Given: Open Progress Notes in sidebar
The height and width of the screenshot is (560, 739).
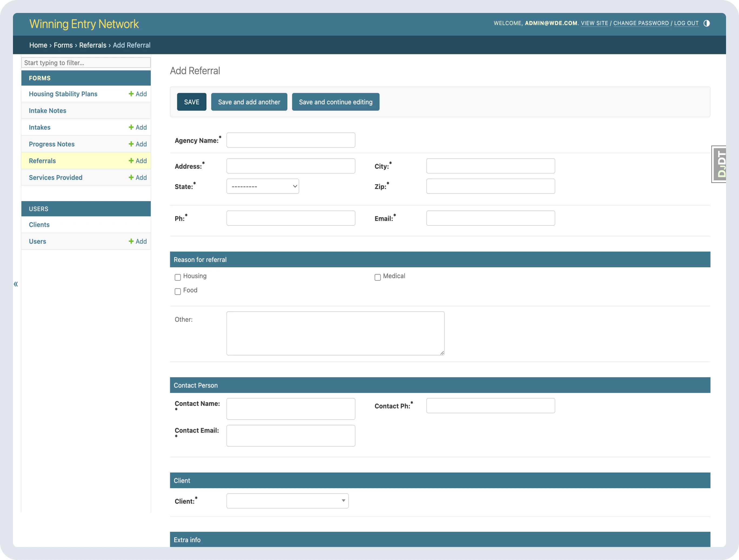Looking at the screenshot, I should [x=52, y=144].
